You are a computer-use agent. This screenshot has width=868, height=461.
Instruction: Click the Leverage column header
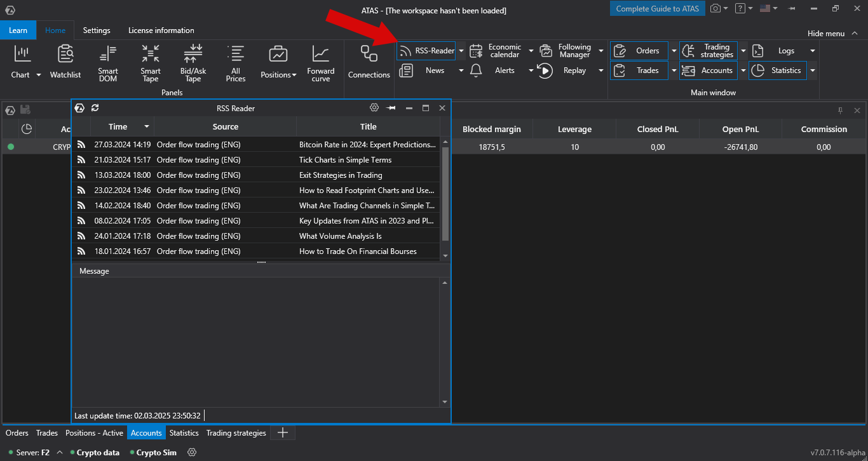(574, 129)
